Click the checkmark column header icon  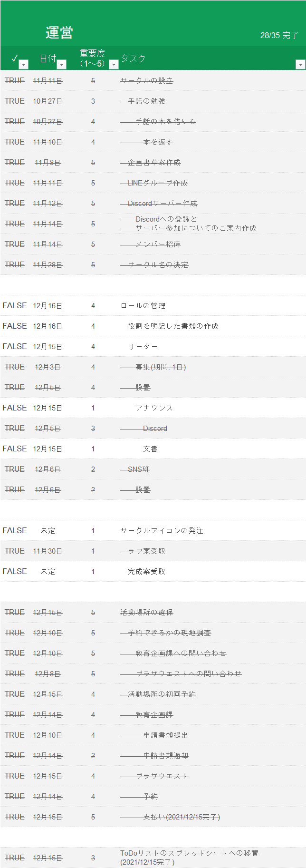pyautogui.click(x=14, y=59)
